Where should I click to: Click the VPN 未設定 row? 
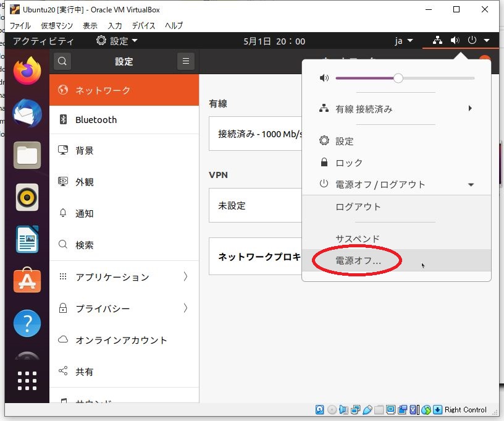[256, 205]
